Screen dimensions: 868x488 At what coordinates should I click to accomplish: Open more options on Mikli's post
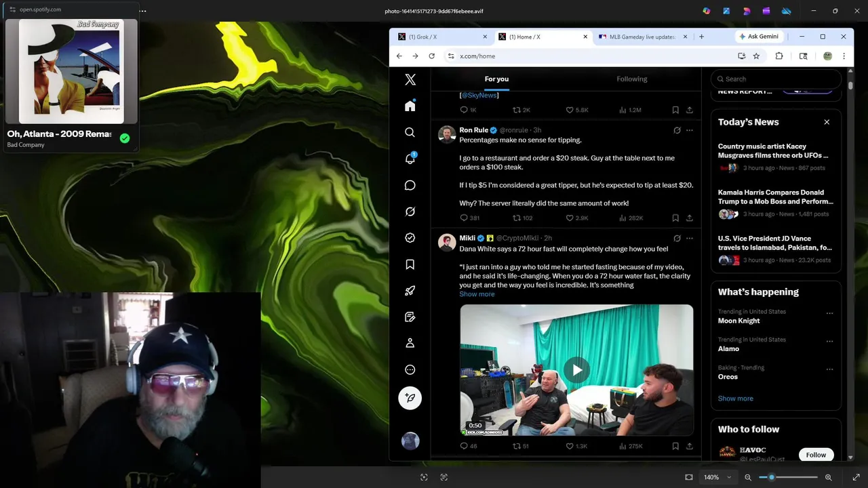coord(690,239)
